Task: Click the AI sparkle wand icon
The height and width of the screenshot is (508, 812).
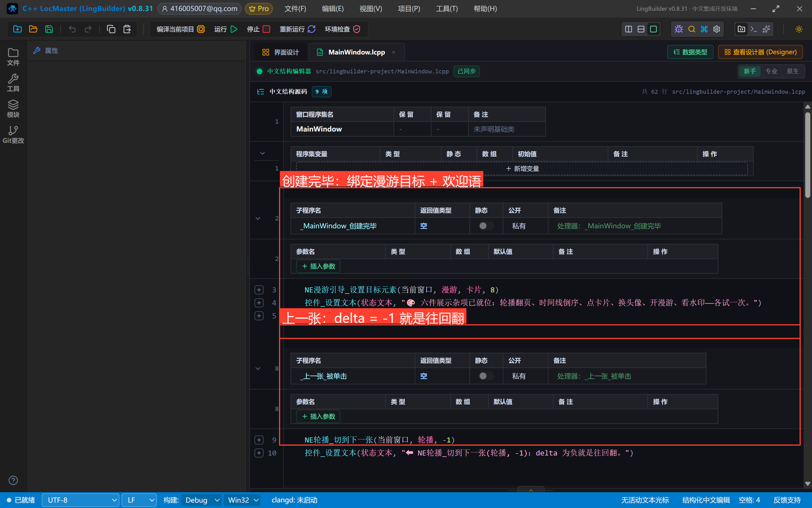Action: click(x=766, y=29)
